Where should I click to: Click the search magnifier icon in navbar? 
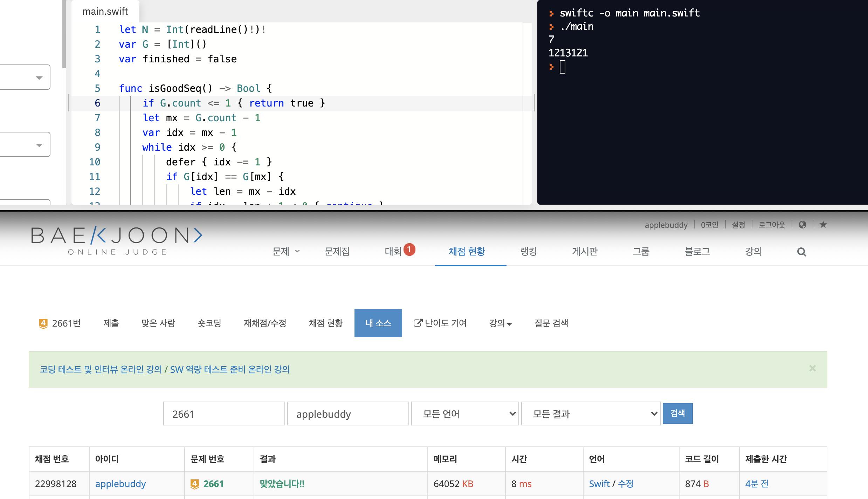click(801, 252)
